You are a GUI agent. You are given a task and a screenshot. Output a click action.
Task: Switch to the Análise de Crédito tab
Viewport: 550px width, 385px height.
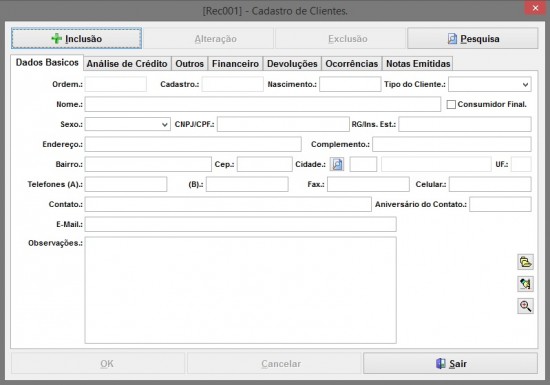click(x=127, y=63)
